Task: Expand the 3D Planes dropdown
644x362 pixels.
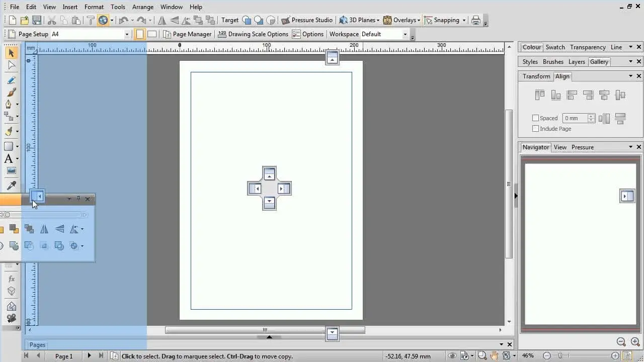Action: point(378,20)
